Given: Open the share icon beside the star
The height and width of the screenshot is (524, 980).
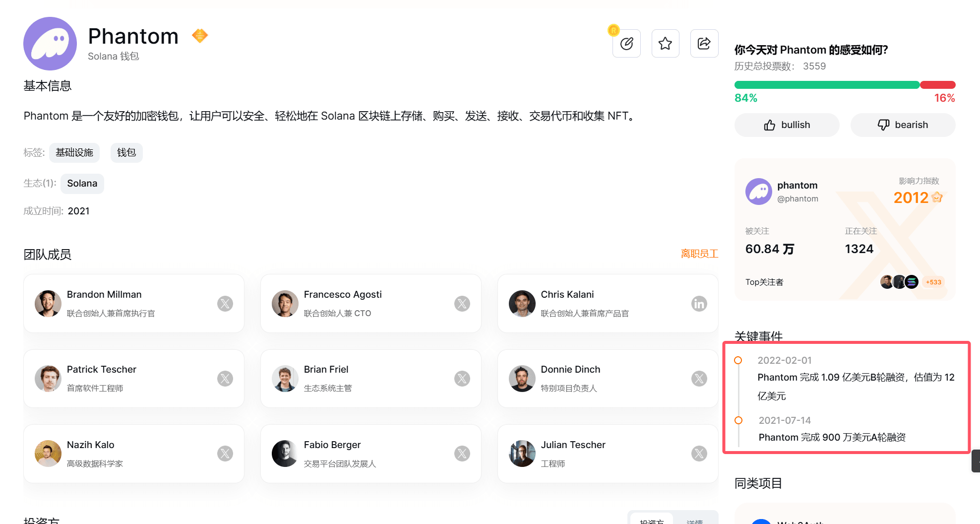Looking at the screenshot, I should (704, 43).
